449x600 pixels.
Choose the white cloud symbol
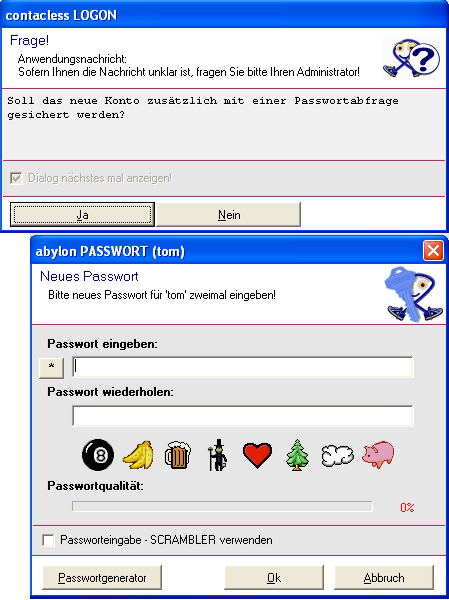coord(337,455)
